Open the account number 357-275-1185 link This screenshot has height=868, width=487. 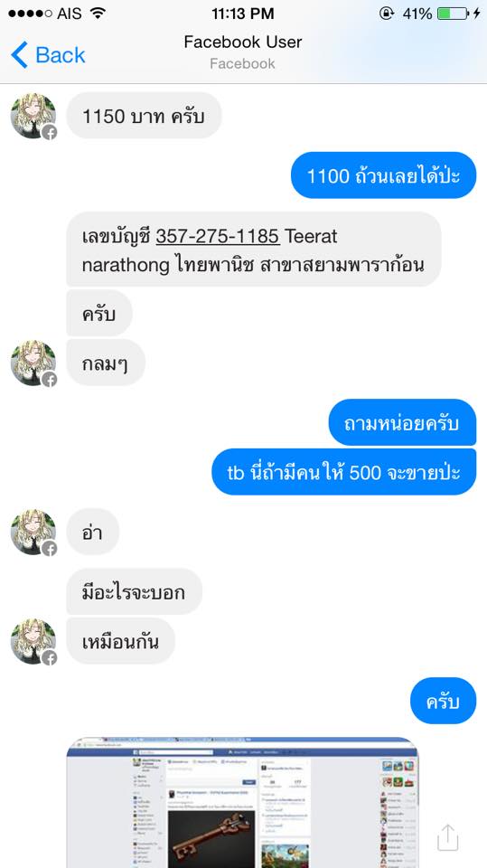[x=218, y=236]
